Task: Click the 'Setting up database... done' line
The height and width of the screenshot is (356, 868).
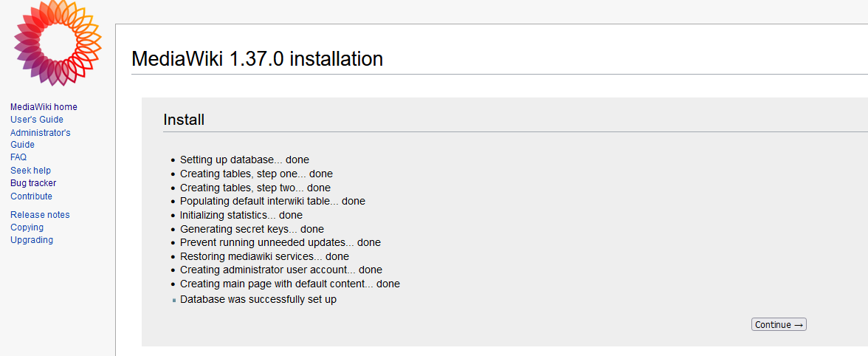Action: point(244,160)
